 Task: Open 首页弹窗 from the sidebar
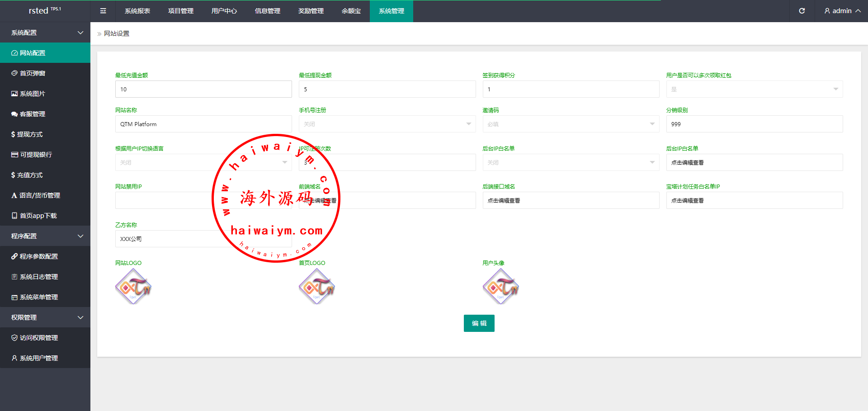click(33, 73)
